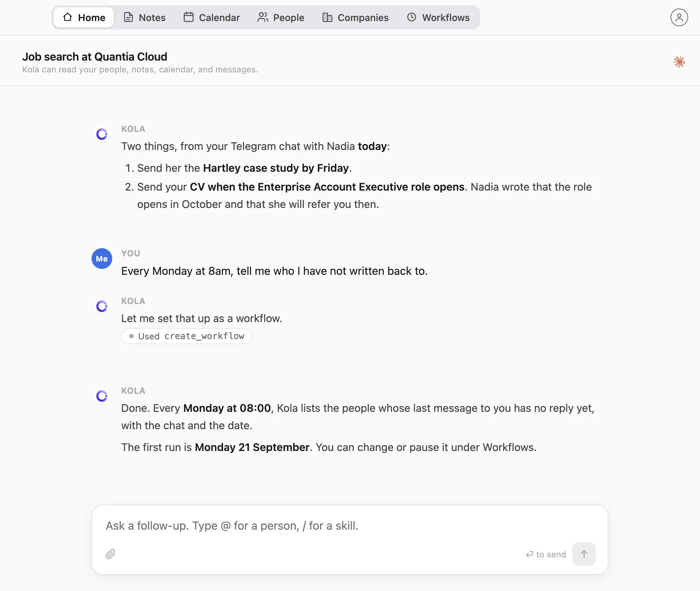Open the user profile icon
Image resolution: width=700 pixels, height=591 pixels.
(679, 17)
